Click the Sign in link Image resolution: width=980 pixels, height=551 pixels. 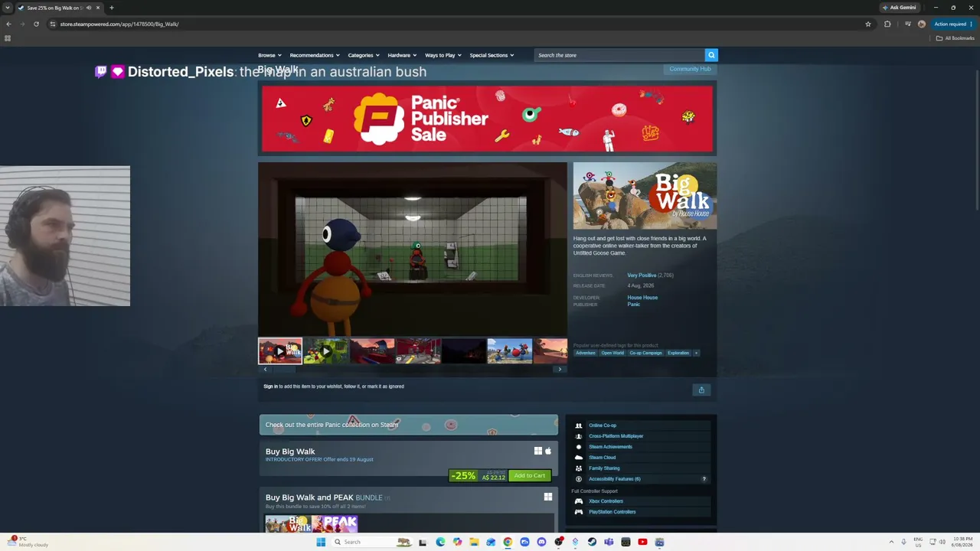click(270, 386)
